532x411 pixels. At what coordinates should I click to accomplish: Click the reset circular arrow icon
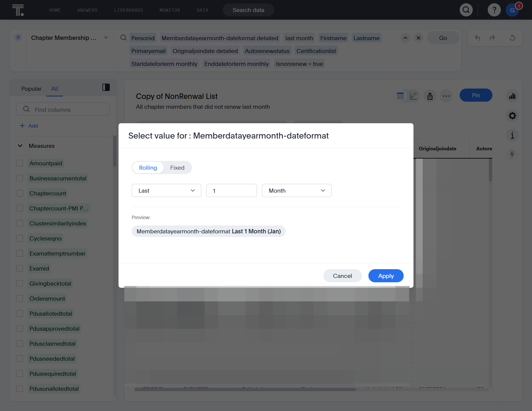point(512,38)
